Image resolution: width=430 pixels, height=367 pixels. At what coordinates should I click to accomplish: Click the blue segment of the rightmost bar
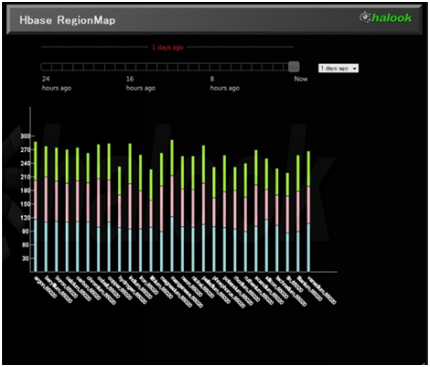pos(308,248)
